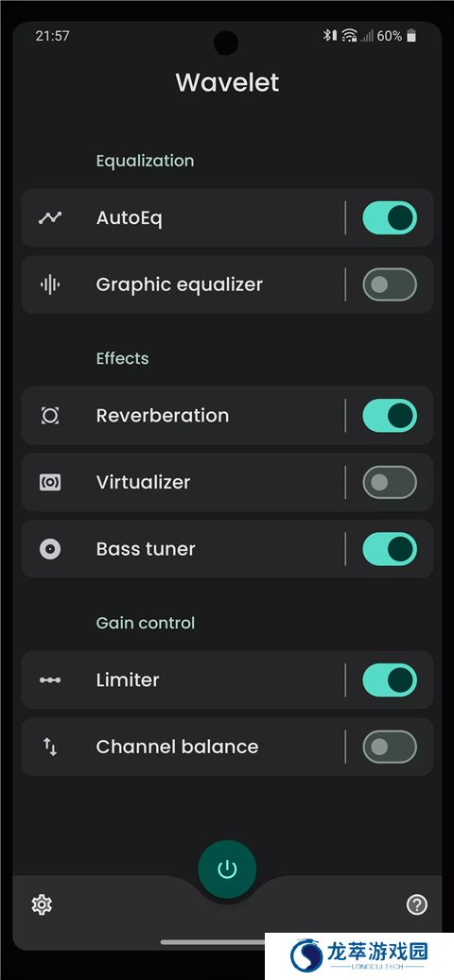Open the Graphic equalizer settings label
Image resolution: width=454 pixels, height=980 pixels.
180,285
